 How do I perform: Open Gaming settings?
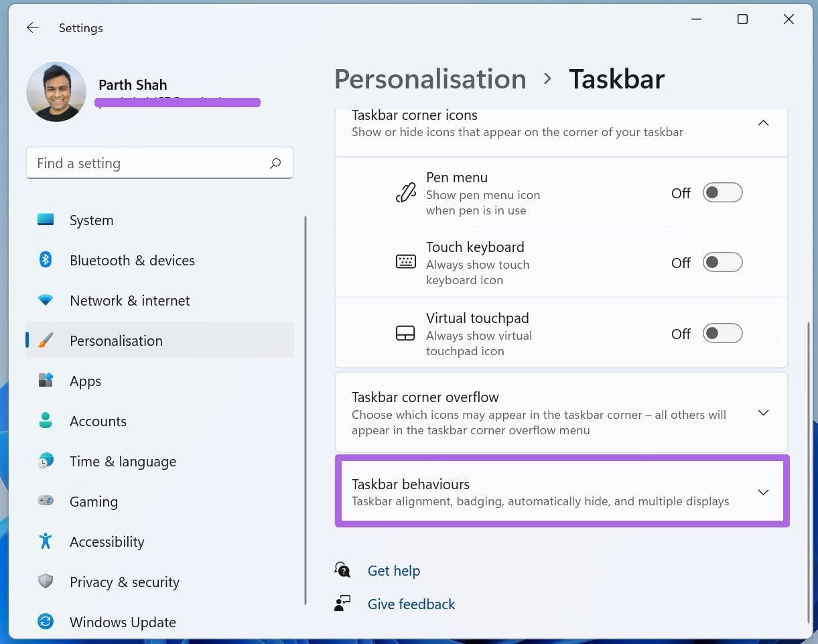click(159, 501)
